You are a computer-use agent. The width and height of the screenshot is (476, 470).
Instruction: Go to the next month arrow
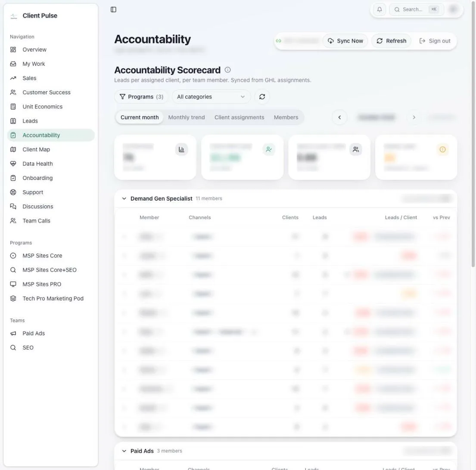(x=414, y=117)
